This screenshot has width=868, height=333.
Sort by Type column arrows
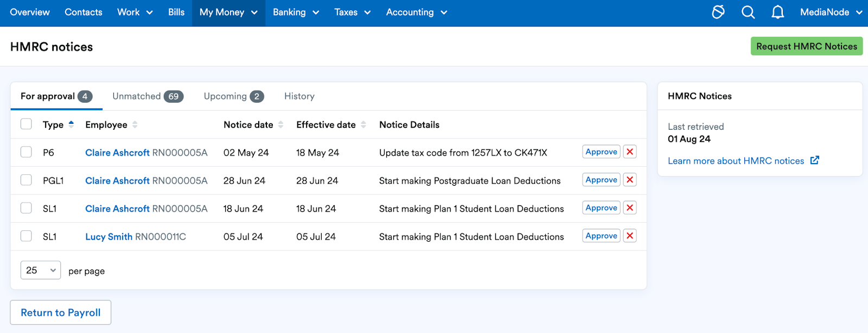[71, 125]
